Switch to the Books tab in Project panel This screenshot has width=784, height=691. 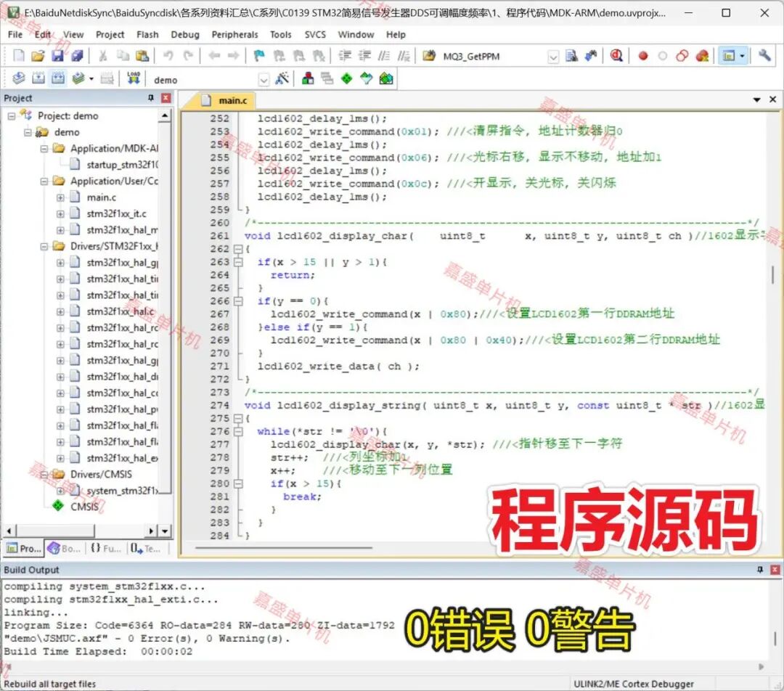63,549
